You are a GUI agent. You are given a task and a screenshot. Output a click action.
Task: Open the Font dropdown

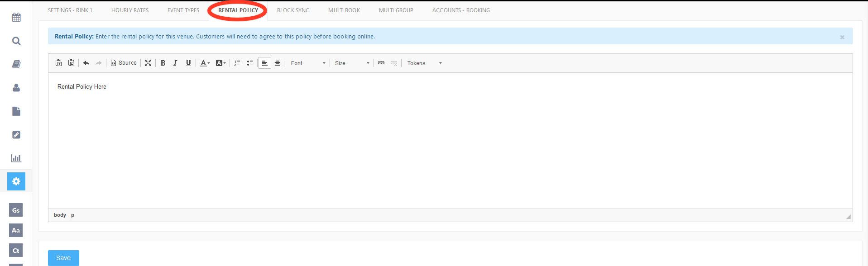click(308, 63)
